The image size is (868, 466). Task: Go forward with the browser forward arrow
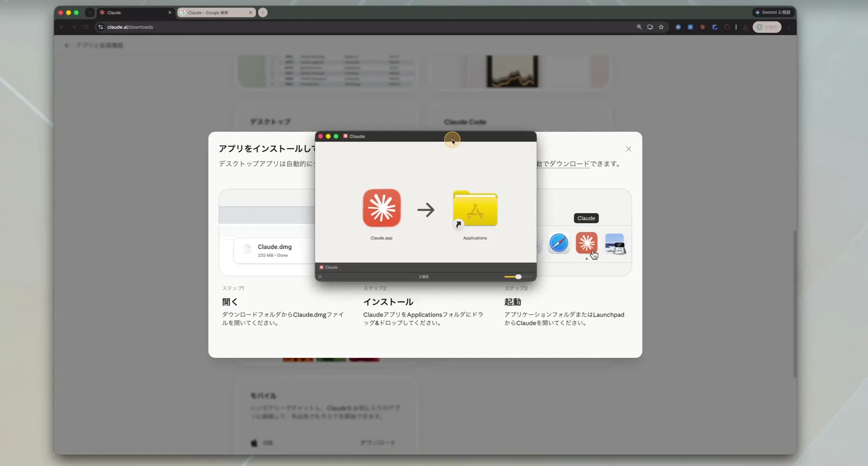pyautogui.click(x=74, y=27)
